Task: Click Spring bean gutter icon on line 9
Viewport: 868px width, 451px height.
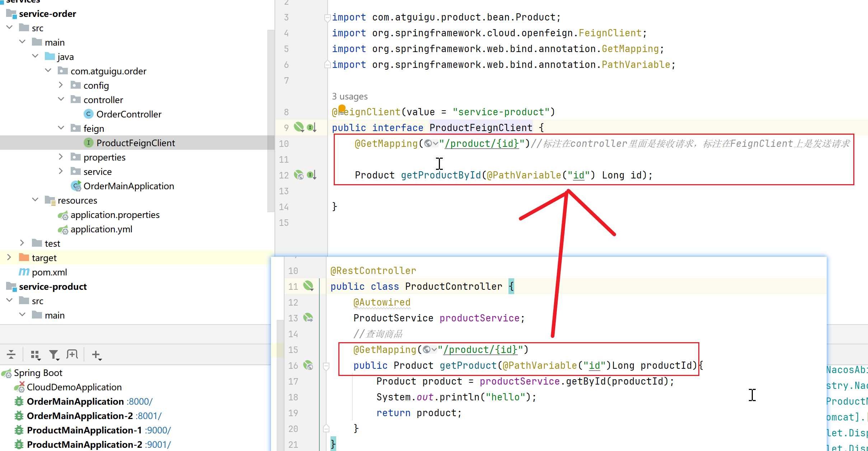Action: pos(299,127)
